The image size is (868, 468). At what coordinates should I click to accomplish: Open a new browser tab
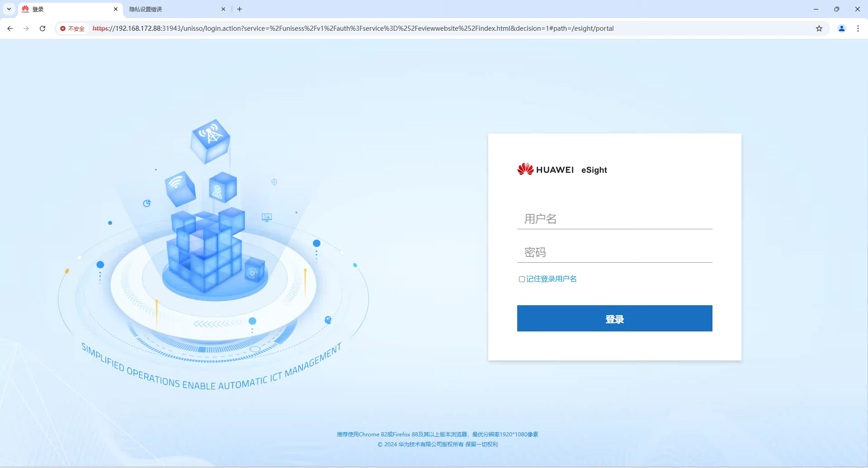tap(240, 9)
